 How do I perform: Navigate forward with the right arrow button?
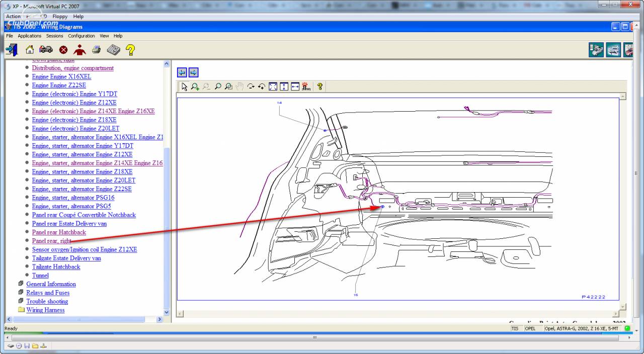(x=194, y=72)
